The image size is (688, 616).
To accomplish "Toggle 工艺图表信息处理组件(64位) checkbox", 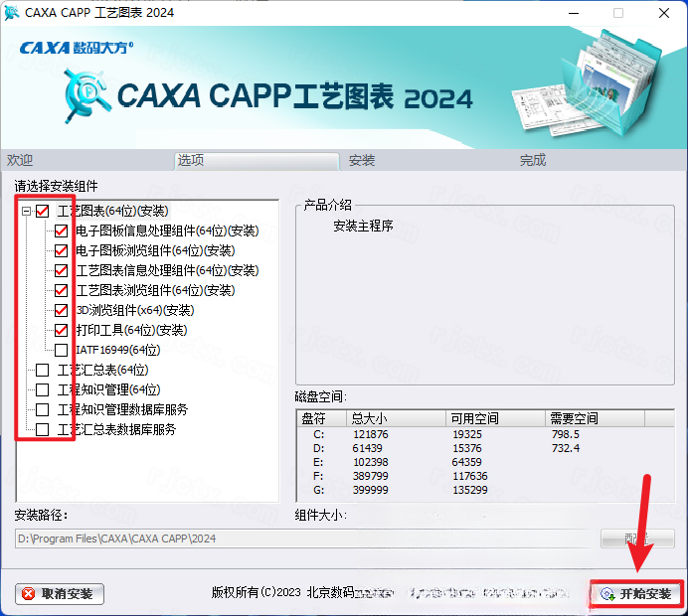I will click(x=61, y=270).
